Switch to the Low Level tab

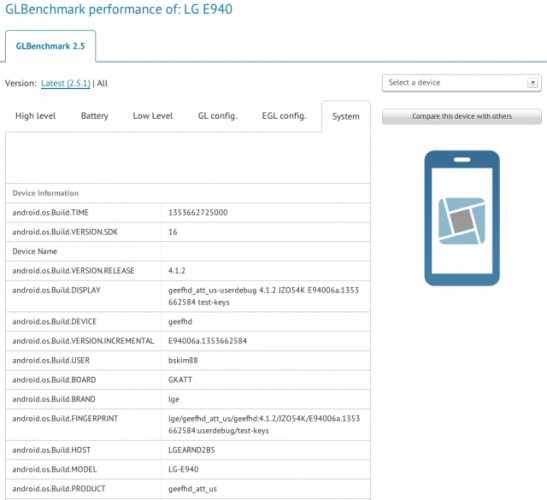click(x=153, y=116)
